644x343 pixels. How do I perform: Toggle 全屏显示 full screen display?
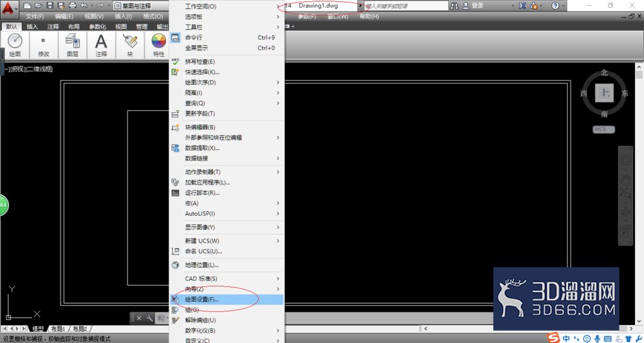227,48
